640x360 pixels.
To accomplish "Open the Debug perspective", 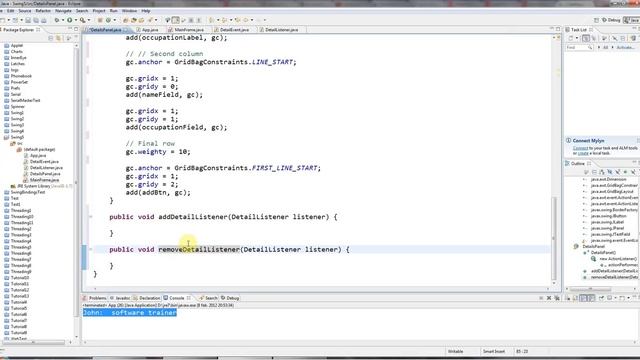I will tap(611, 20).
